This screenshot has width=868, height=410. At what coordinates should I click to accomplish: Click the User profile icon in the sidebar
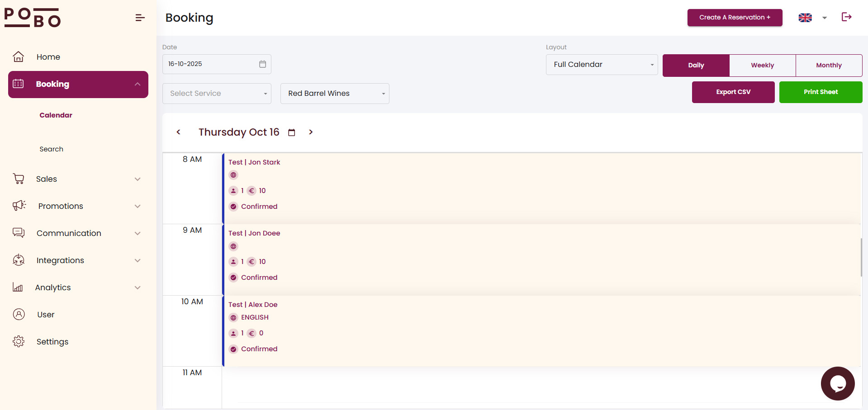(19, 315)
